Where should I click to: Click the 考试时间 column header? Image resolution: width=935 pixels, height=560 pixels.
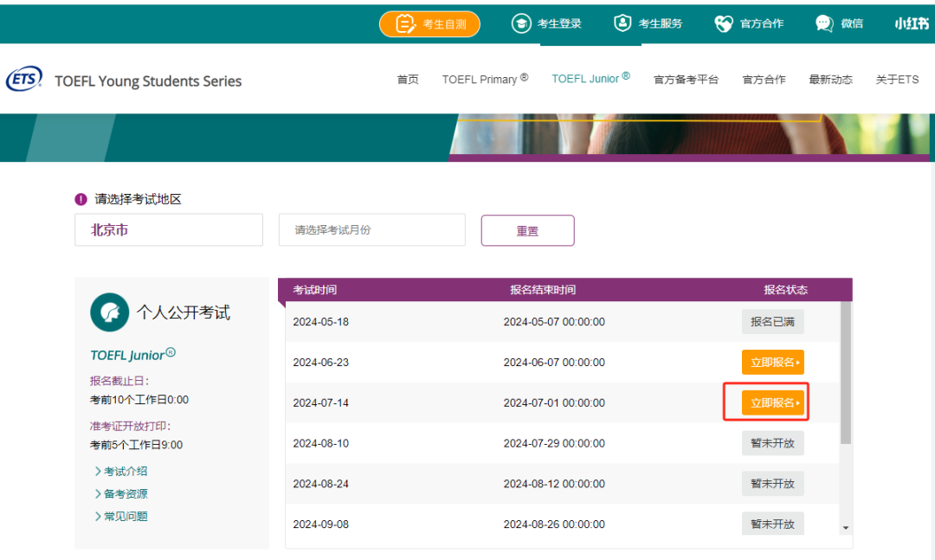315,290
